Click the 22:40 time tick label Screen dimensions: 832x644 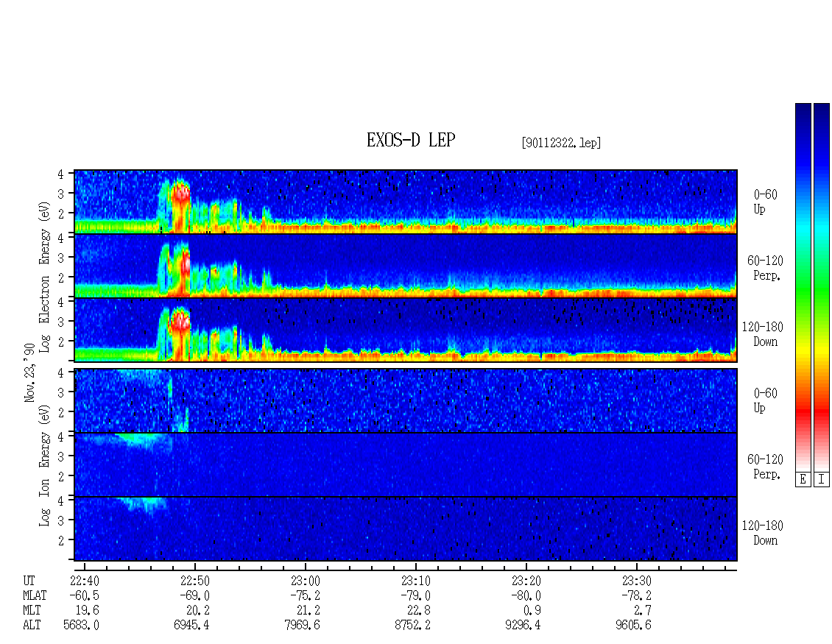tap(85, 581)
